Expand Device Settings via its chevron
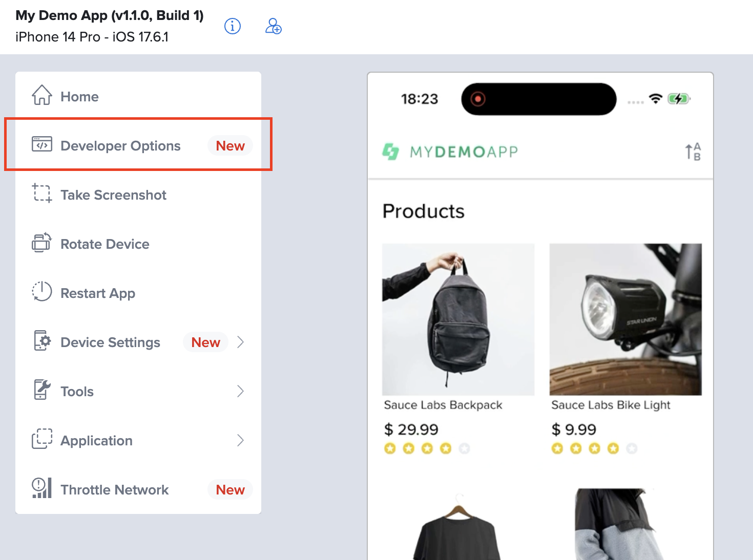 tap(241, 342)
